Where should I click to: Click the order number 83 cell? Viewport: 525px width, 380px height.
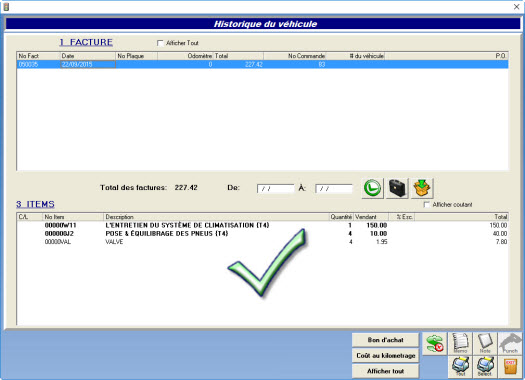[x=321, y=64]
